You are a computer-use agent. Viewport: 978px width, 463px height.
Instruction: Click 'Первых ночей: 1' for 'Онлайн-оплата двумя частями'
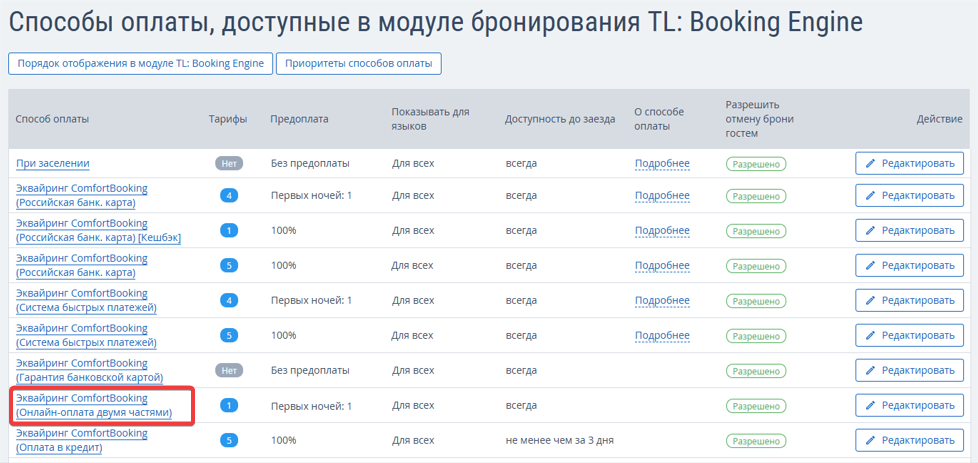(x=311, y=406)
